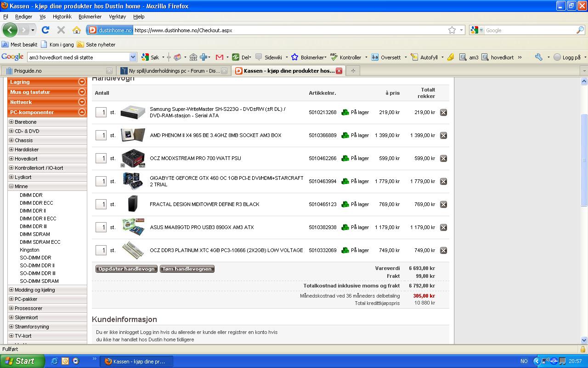The width and height of the screenshot is (588, 368).
Task: Open the browser home page icon
Action: pos(77,30)
